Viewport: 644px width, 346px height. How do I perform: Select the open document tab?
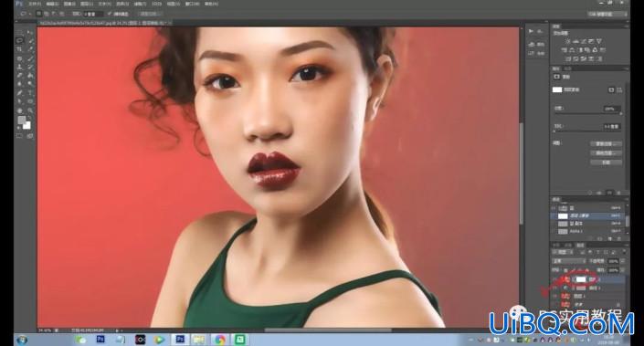tap(105, 24)
